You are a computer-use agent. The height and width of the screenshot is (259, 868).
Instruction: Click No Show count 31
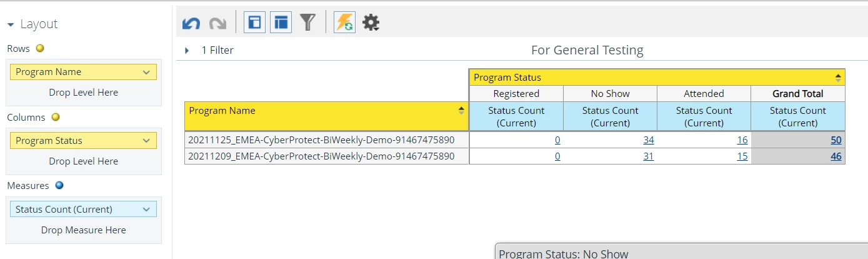[x=648, y=156]
